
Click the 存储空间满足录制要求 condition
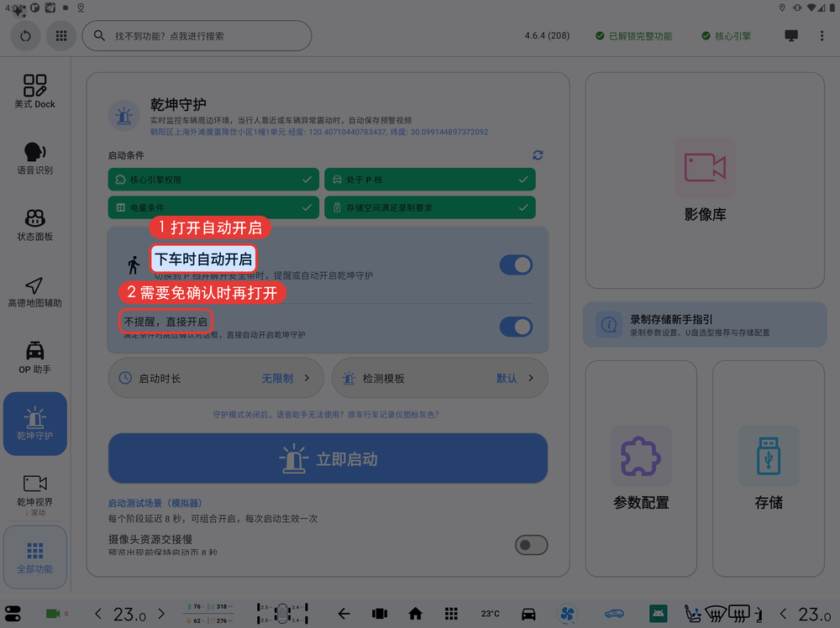click(429, 207)
